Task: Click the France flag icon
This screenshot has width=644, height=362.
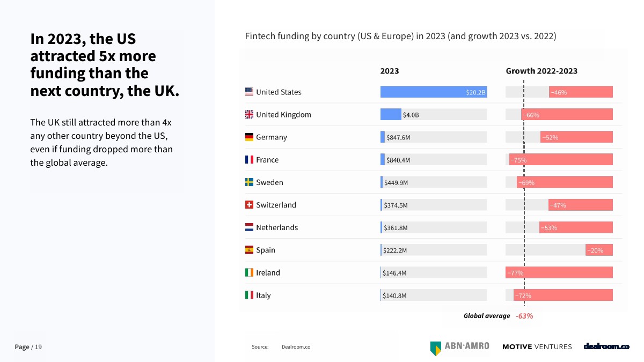Action: (249, 160)
